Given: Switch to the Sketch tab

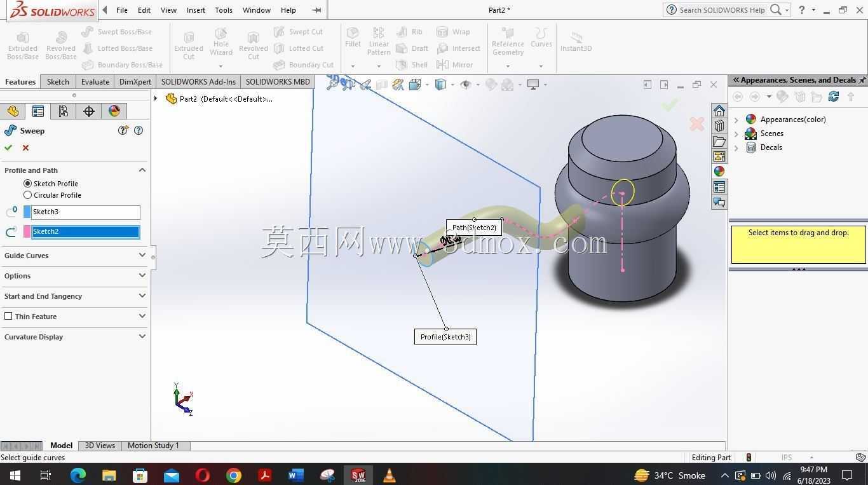Looking at the screenshot, I should point(58,82).
